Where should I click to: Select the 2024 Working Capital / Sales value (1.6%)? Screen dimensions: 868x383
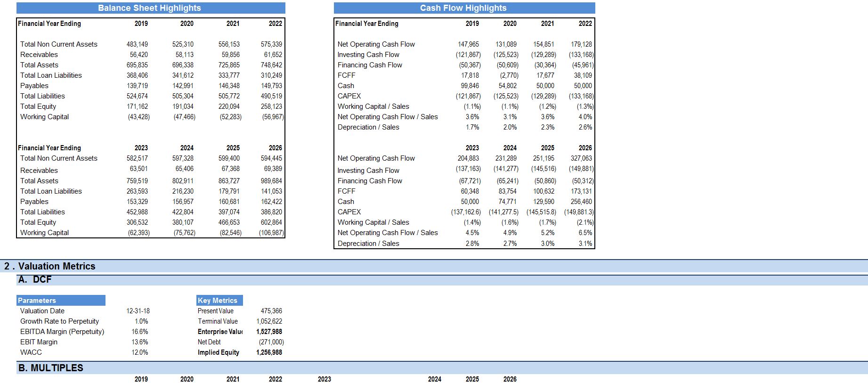(x=510, y=222)
